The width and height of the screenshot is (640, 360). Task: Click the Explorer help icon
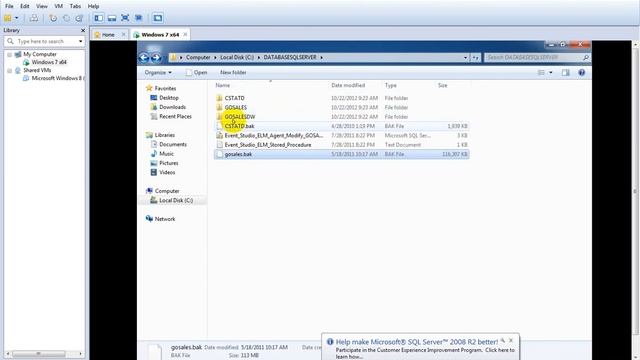tap(582, 73)
